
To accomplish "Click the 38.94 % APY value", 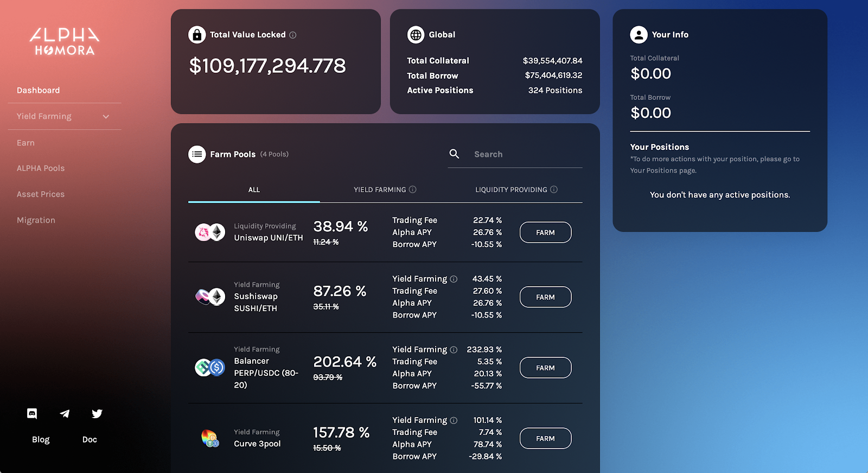I will 341,226.
